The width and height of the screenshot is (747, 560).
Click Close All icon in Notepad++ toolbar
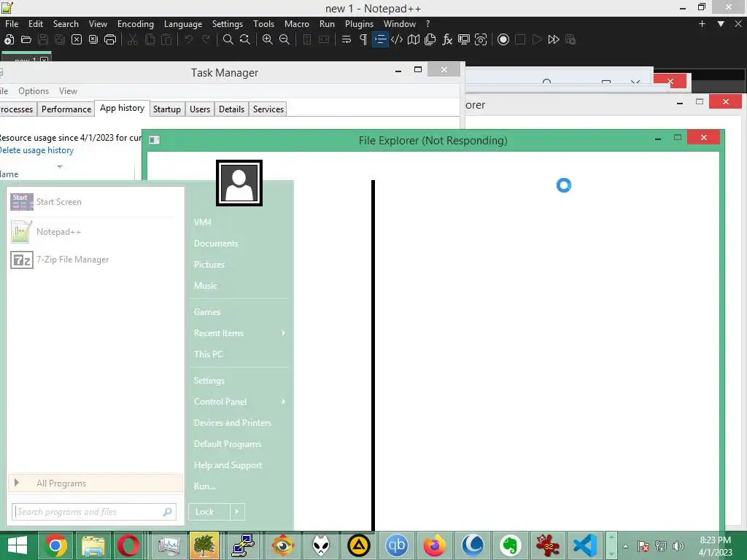tap(93, 39)
